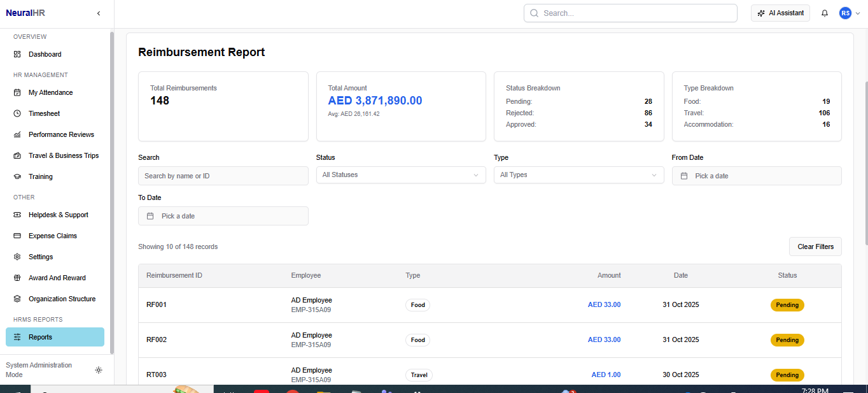The height and width of the screenshot is (393, 868).
Task: Open the From Date picker field
Action: click(x=756, y=175)
